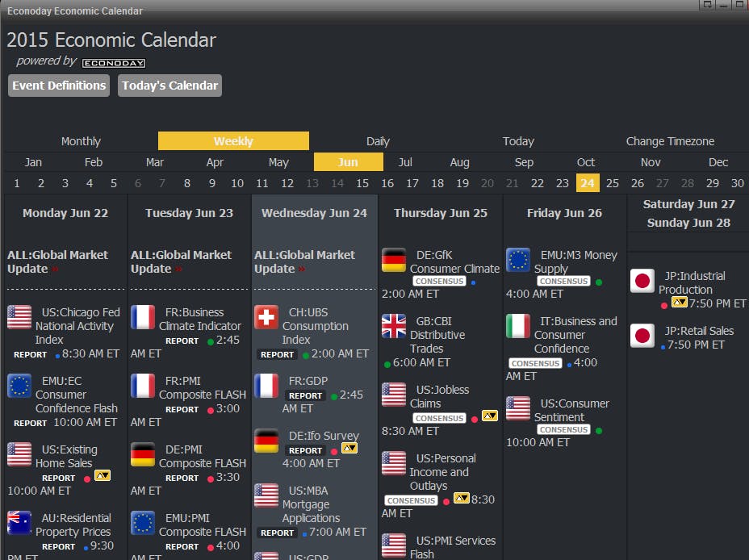
Task: Click the US flag beside Existing Home Sales
Action: (19, 454)
